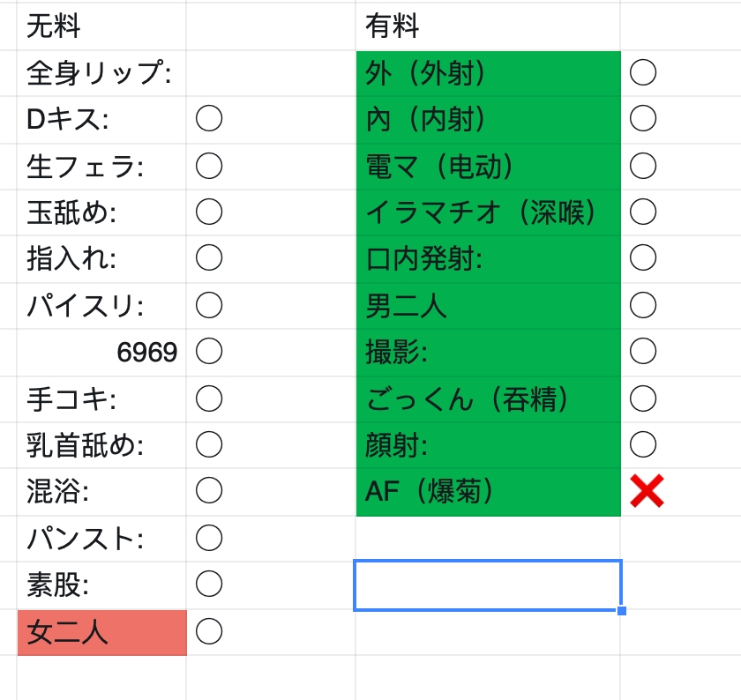Select the green 撮影 cell
Image resolution: width=741 pixels, height=700 pixels.
(x=488, y=353)
